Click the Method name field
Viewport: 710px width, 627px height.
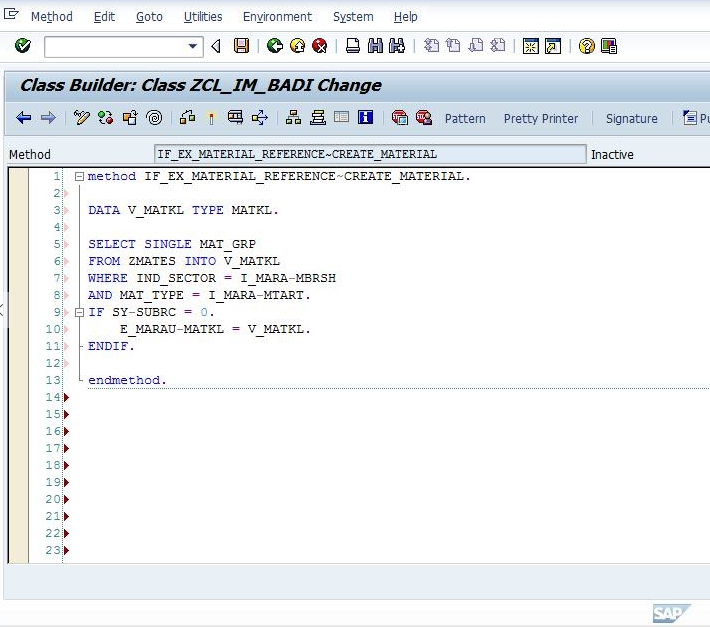(x=370, y=154)
